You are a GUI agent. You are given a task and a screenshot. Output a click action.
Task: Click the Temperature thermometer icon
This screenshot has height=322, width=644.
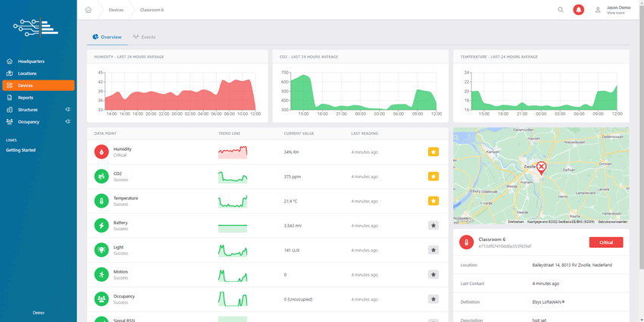pos(102,201)
